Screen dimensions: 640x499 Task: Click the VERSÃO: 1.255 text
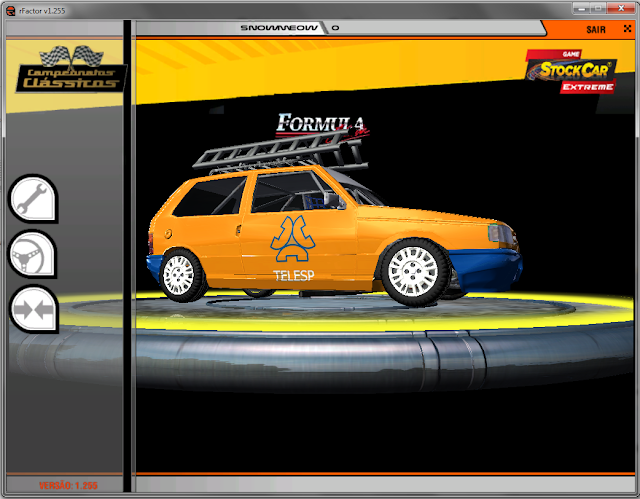(68, 486)
